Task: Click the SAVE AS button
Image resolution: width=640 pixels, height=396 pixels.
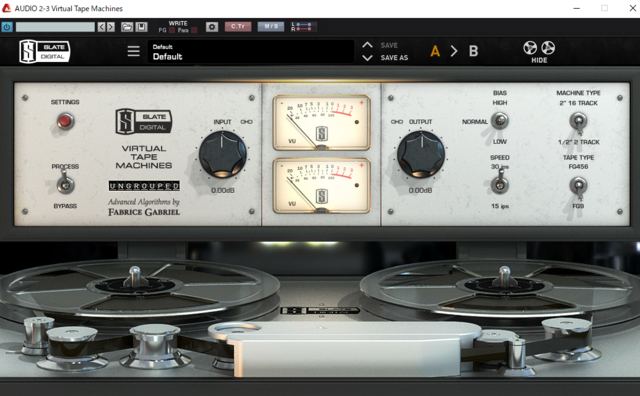Action: [394, 58]
